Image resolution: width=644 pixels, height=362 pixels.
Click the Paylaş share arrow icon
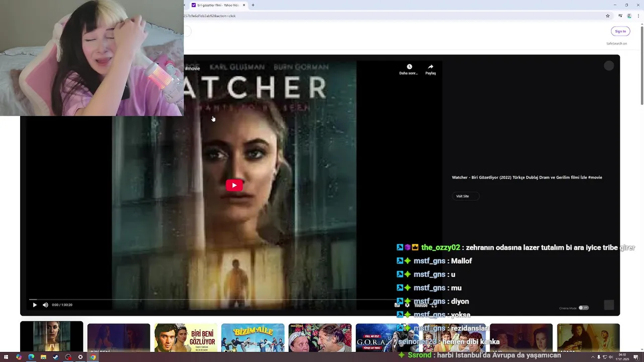coord(431,67)
